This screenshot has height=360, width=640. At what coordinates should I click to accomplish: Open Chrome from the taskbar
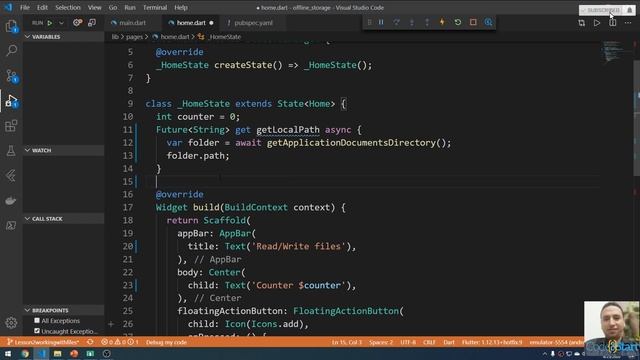pyautogui.click(x=25, y=353)
